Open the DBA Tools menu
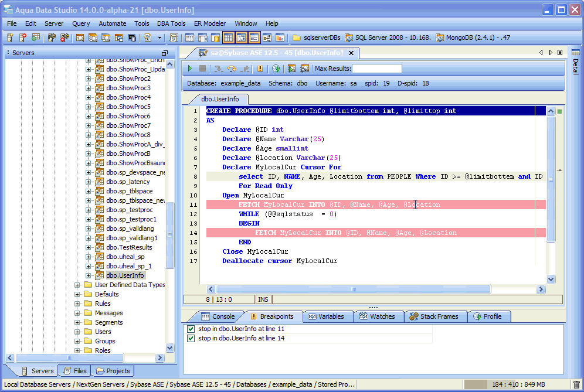584x392 pixels. point(171,23)
